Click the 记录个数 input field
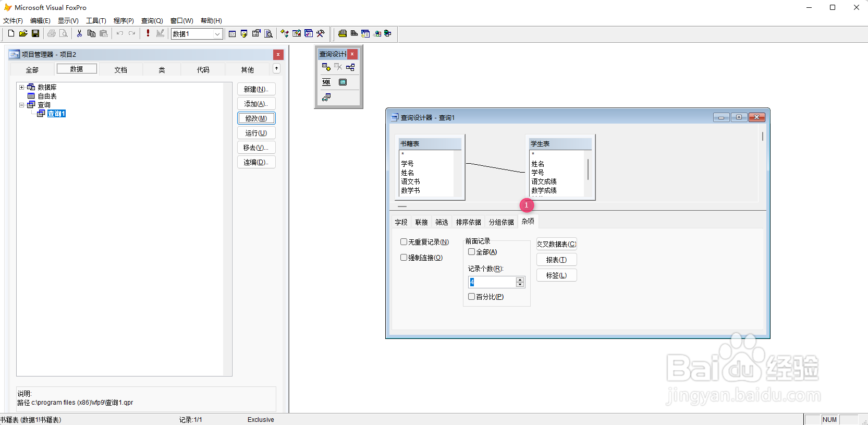 pos(492,282)
